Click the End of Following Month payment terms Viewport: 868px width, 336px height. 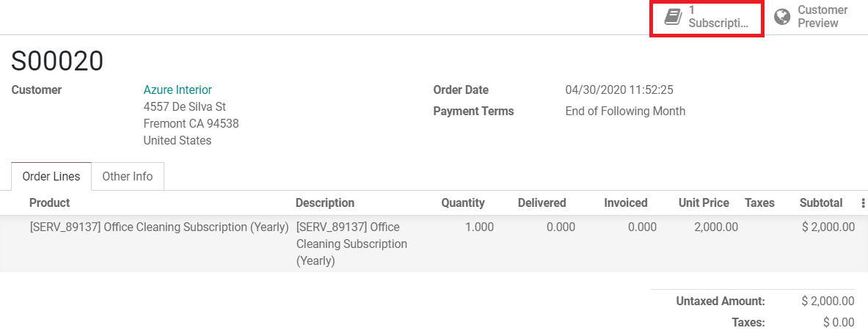coord(625,112)
